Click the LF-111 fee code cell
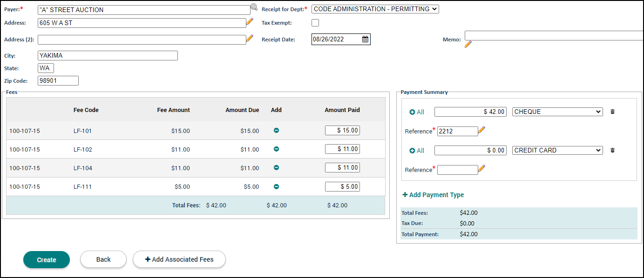Image resolution: width=644 pixels, height=278 pixels. pyautogui.click(x=83, y=187)
